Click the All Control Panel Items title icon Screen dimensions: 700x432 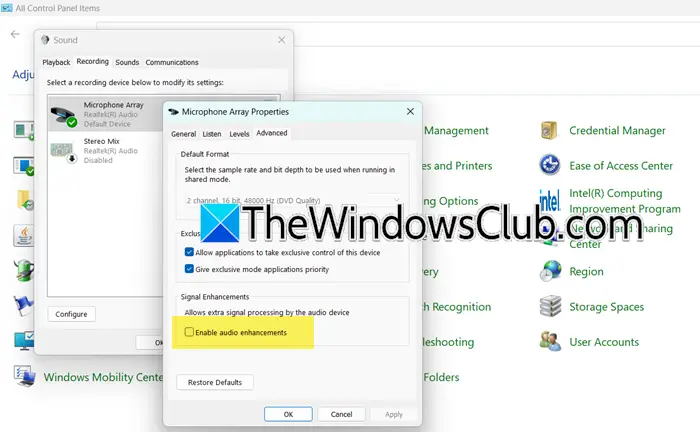7,8
